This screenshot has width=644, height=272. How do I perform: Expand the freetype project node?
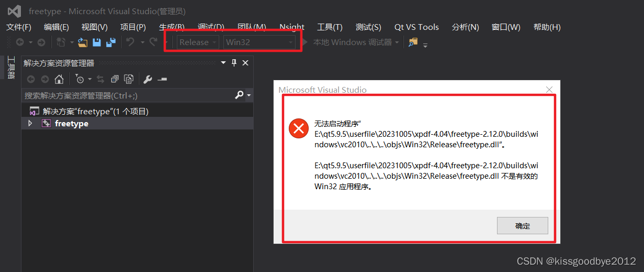coord(30,123)
